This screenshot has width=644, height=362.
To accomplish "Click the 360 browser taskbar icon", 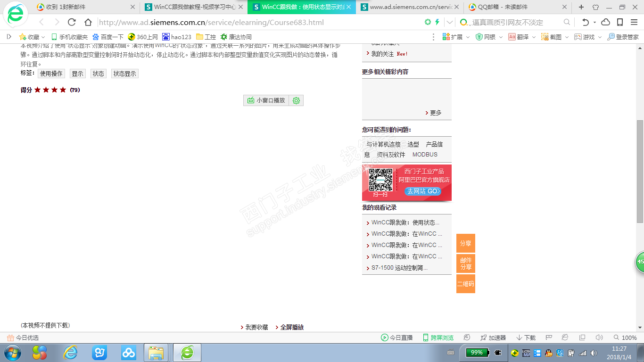I will 187,353.
